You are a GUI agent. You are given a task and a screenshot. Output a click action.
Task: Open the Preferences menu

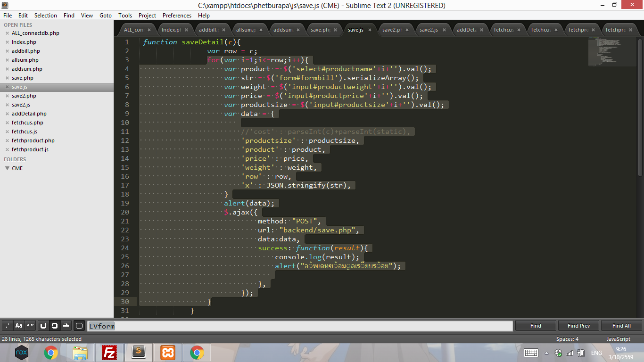coord(177,15)
